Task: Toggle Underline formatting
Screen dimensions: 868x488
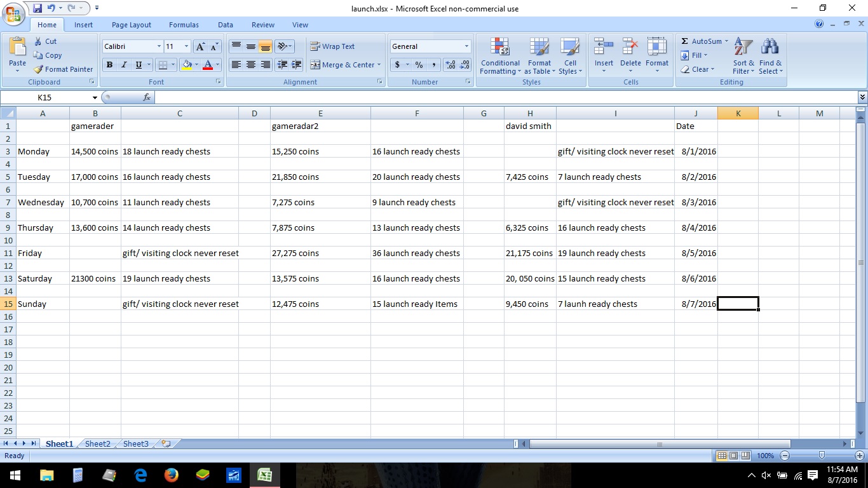Action: pos(139,65)
